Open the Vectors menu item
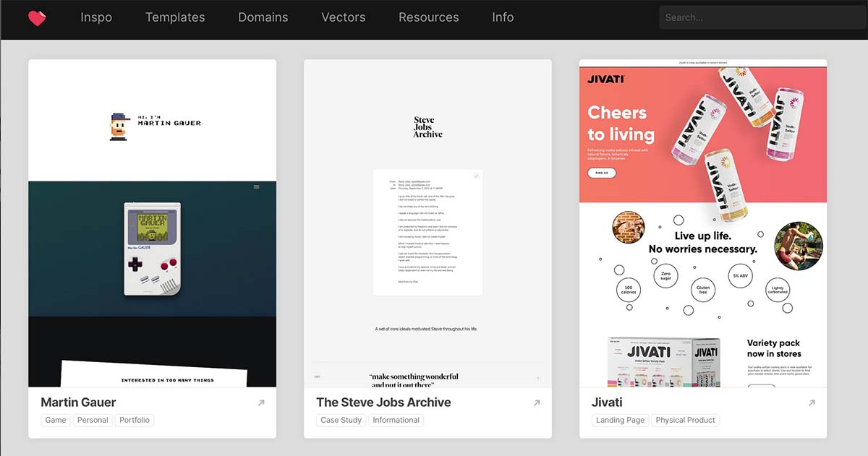This screenshot has height=456, width=868. tap(344, 17)
